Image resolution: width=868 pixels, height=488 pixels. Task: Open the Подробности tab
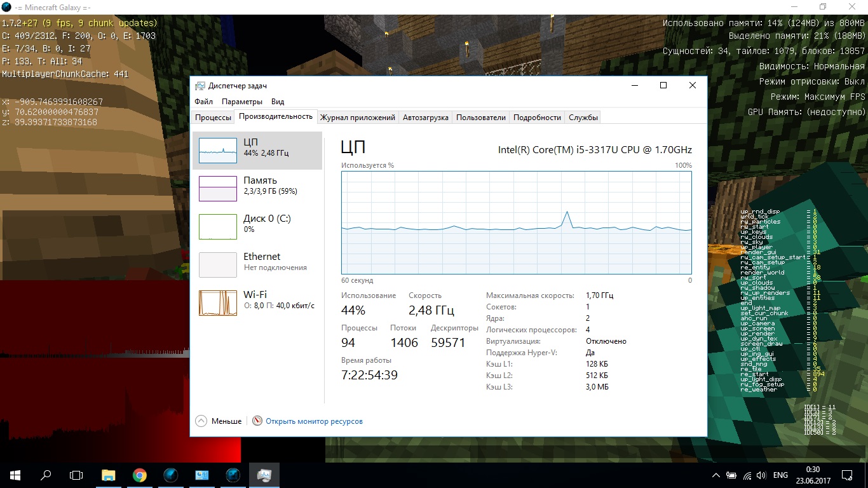537,118
